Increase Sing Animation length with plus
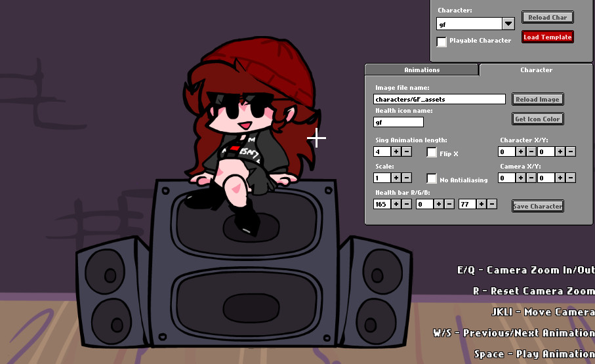The height and width of the screenshot is (364, 595). click(396, 152)
